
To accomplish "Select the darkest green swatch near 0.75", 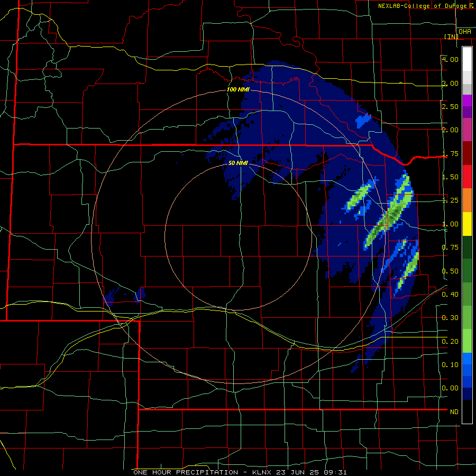I will click(467, 247).
